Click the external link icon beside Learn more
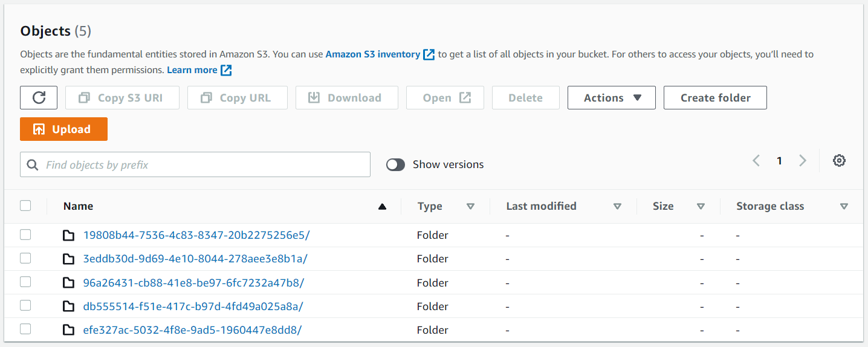 pyautogui.click(x=226, y=70)
